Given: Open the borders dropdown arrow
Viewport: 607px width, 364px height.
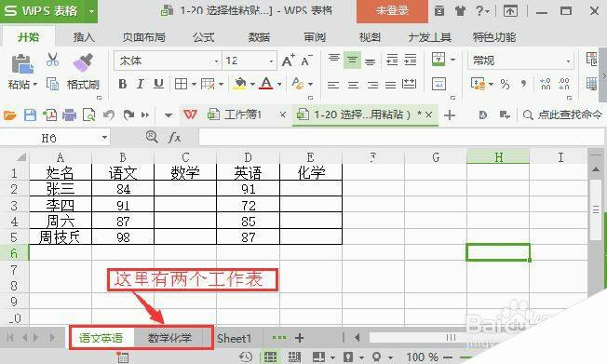Looking at the screenshot, I should 194,84.
